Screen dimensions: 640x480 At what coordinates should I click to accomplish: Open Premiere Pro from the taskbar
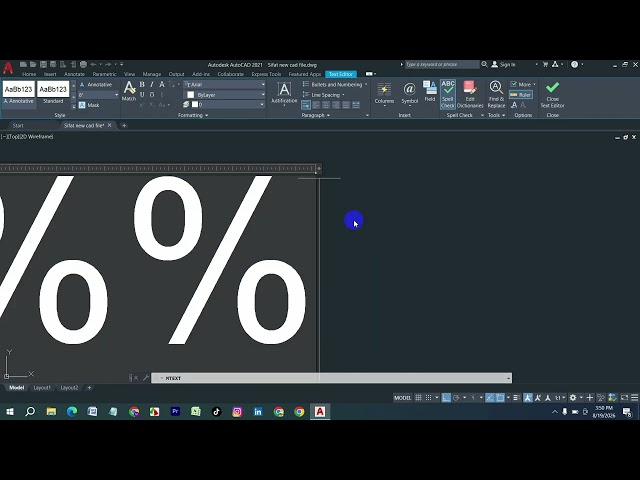[x=175, y=411]
